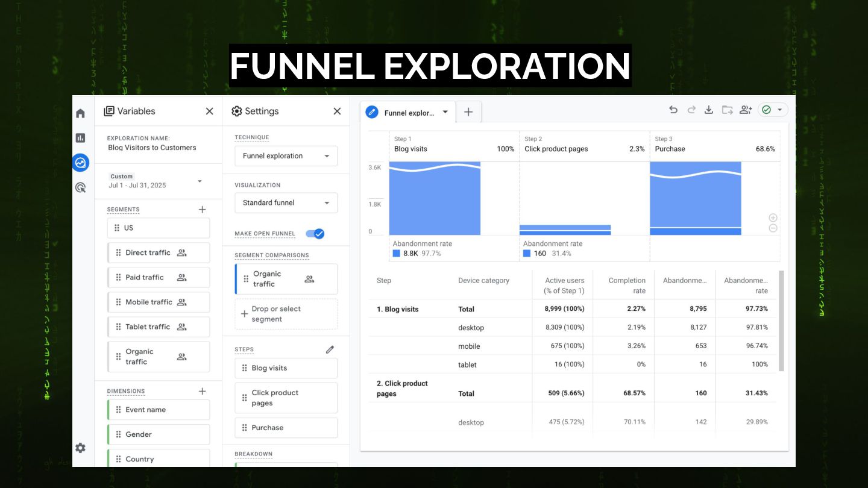The image size is (868, 488).
Task: Add a new segment with plus button
Action: click(x=202, y=210)
